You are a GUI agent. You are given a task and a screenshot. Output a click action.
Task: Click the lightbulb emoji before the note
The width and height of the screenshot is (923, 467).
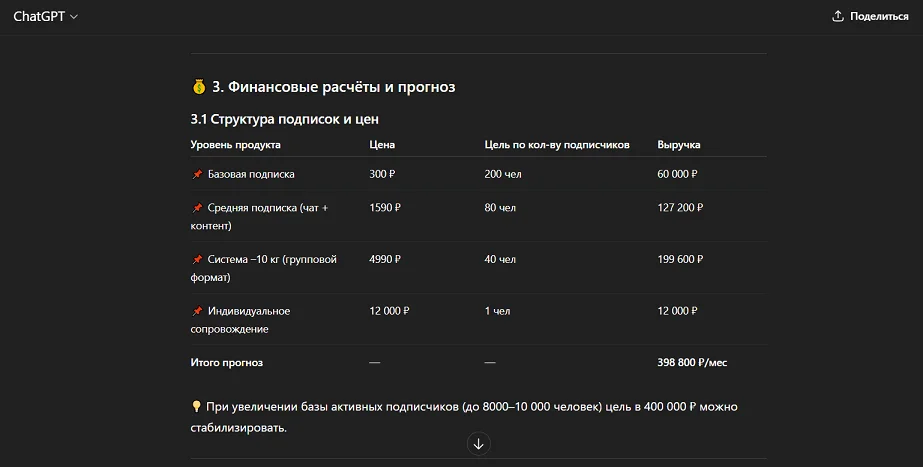(x=197, y=407)
